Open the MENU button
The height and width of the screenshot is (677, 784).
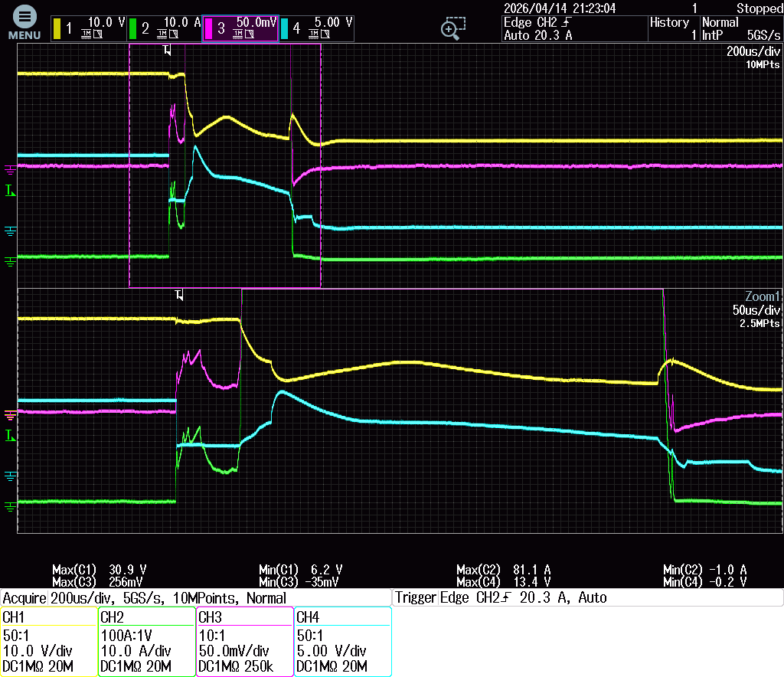[x=24, y=22]
